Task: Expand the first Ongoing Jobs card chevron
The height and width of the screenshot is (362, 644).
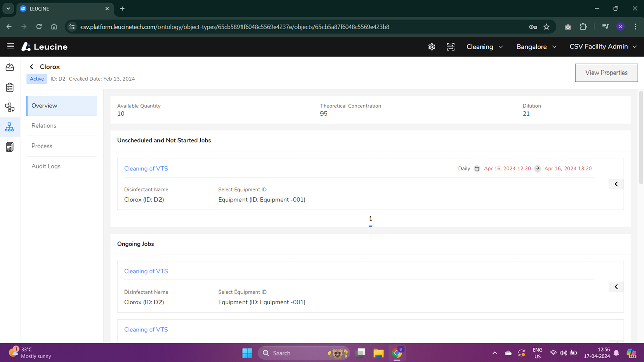Action: (x=616, y=287)
